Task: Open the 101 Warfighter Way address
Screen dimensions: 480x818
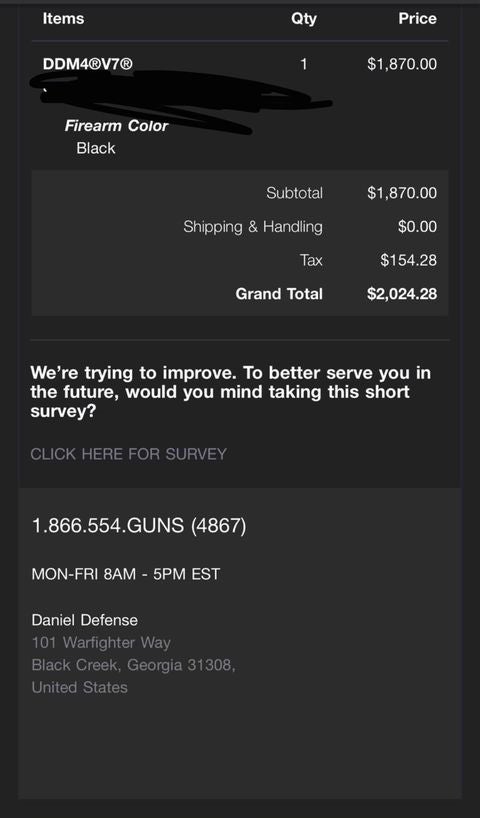Action: [101, 642]
